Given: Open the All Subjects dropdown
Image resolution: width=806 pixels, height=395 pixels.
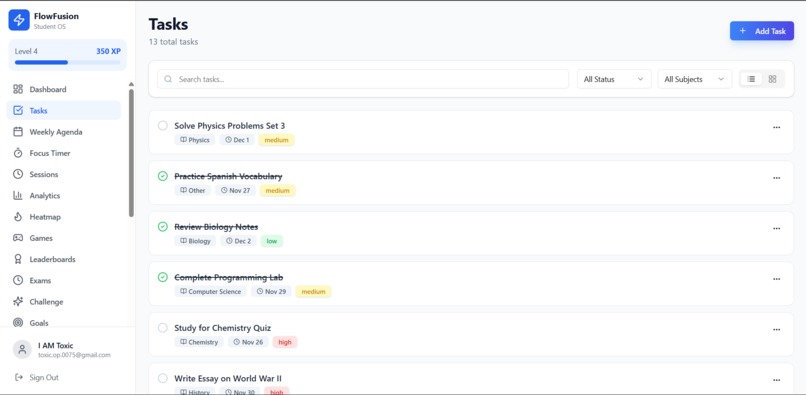Looking at the screenshot, I should [694, 79].
